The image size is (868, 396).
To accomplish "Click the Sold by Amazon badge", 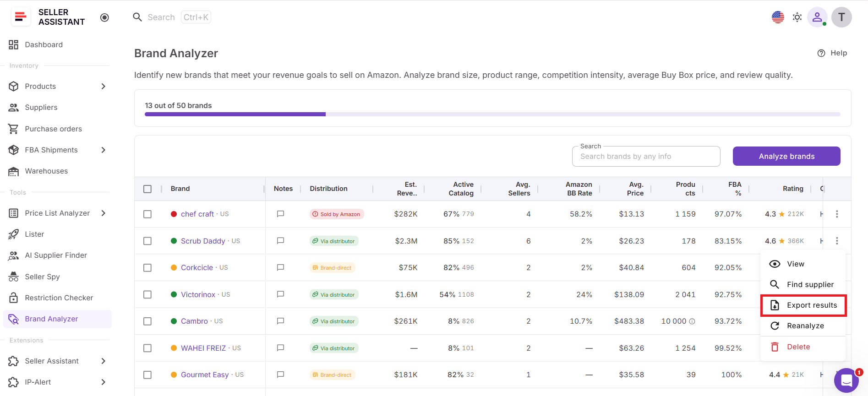I will point(337,214).
